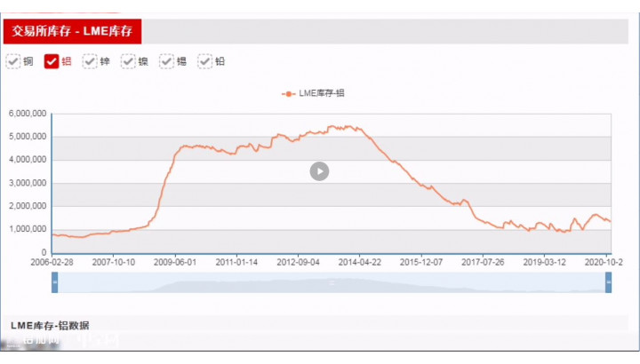Click the middle of the date range selector
This screenshot has height=364, width=640.
click(332, 282)
